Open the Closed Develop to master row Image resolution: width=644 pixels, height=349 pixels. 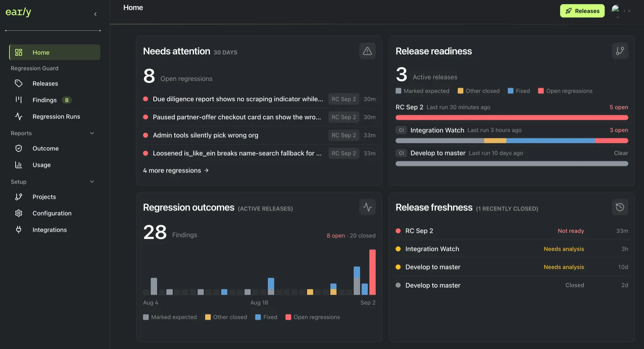coord(512,285)
